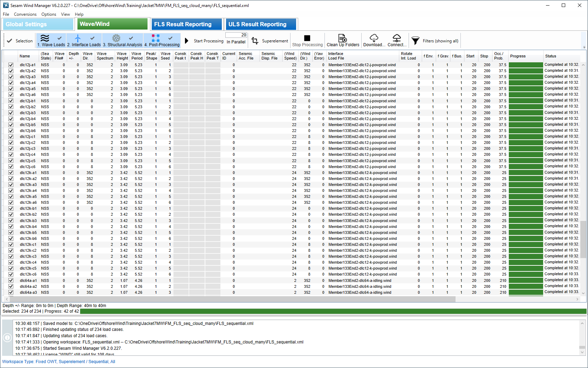Click the In Parallel number input field

click(x=236, y=35)
